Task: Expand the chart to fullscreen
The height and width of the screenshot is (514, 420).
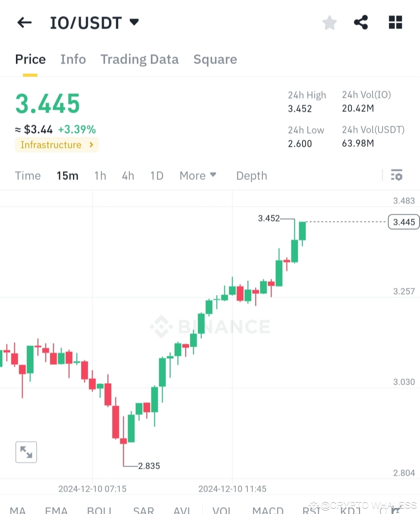Action: click(x=26, y=452)
